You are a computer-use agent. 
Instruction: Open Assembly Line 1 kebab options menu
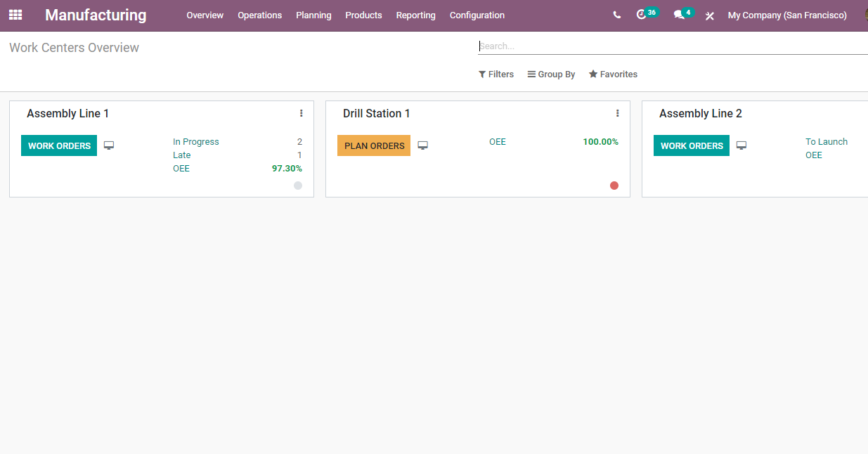pos(302,113)
